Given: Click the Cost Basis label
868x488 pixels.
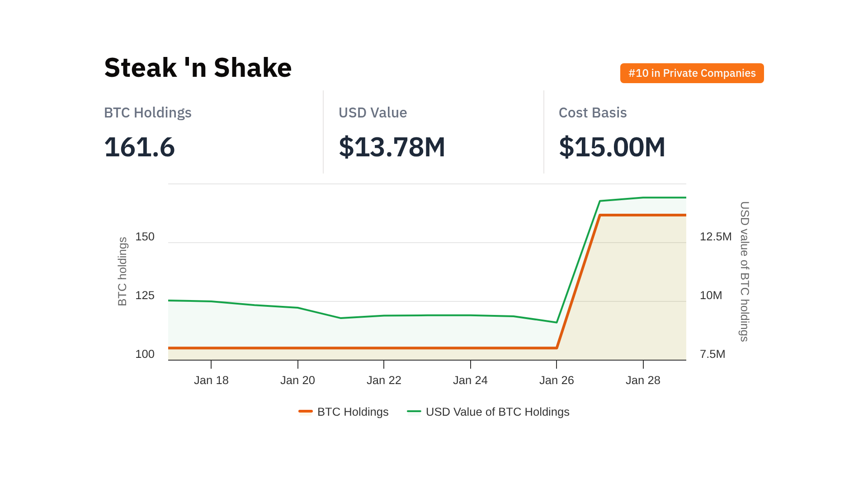Looking at the screenshot, I should click(593, 113).
